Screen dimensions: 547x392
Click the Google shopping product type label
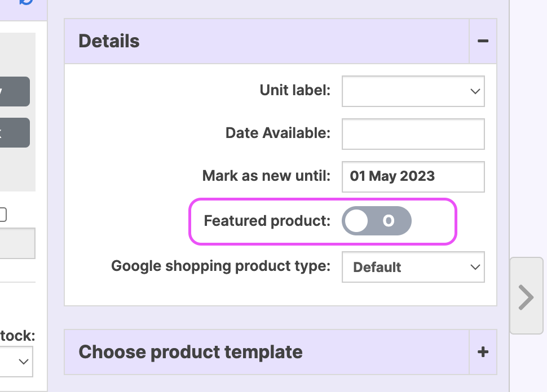coord(220,266)
